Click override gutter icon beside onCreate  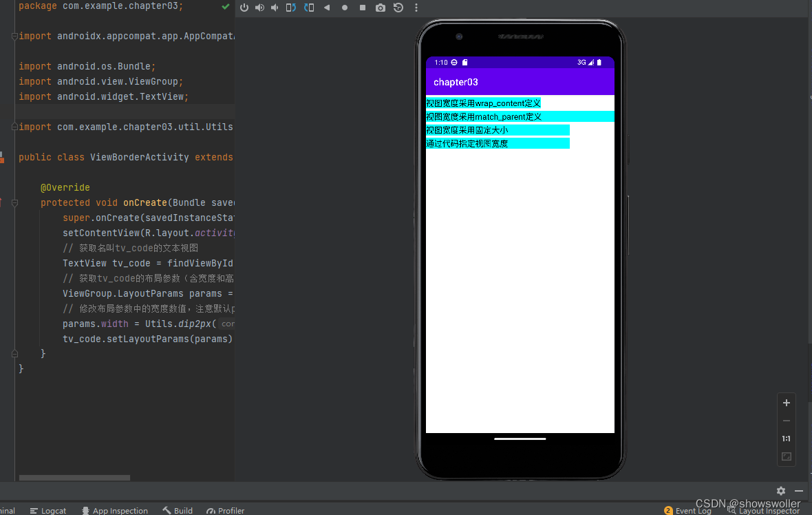click(1, 202)
